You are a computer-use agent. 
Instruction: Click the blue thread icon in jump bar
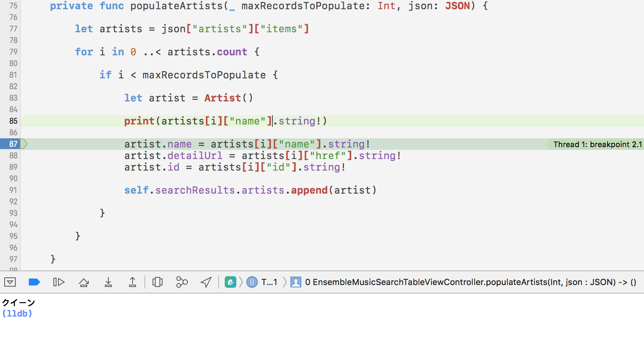252,282
